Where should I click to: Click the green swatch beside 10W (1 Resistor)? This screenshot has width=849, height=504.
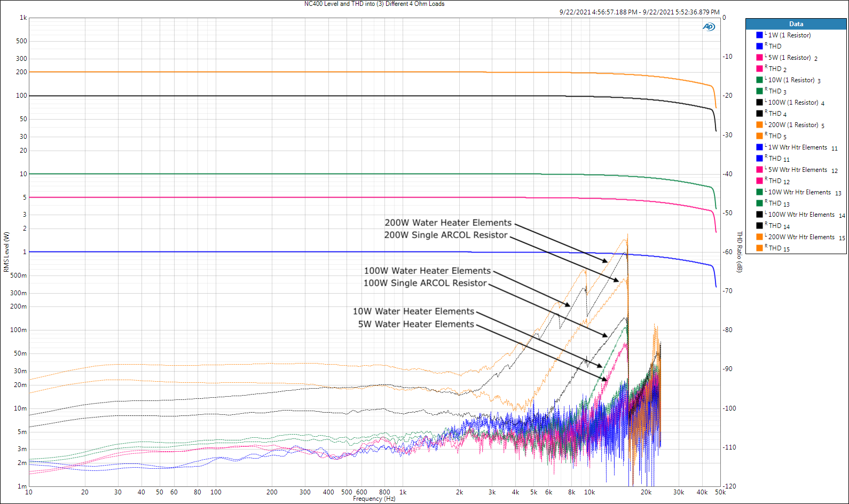[x=759, y=80]
